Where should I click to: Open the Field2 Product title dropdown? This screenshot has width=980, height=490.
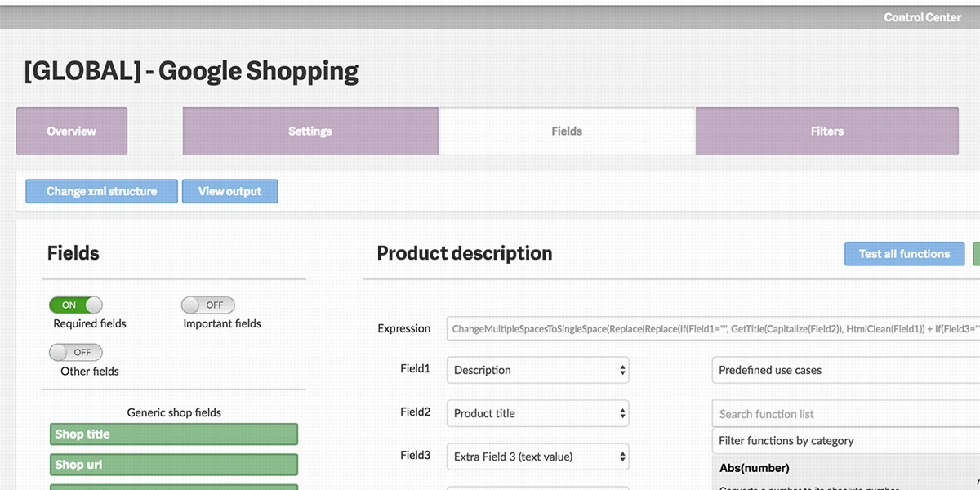point(538,413)
